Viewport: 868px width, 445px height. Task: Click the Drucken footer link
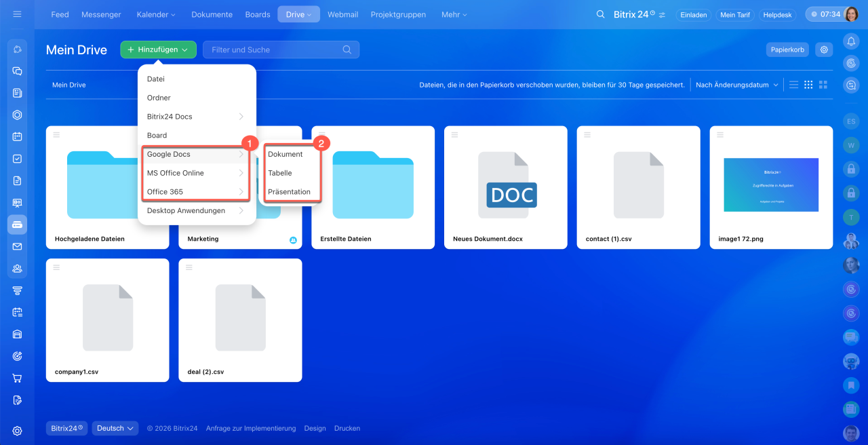[347, 428]
